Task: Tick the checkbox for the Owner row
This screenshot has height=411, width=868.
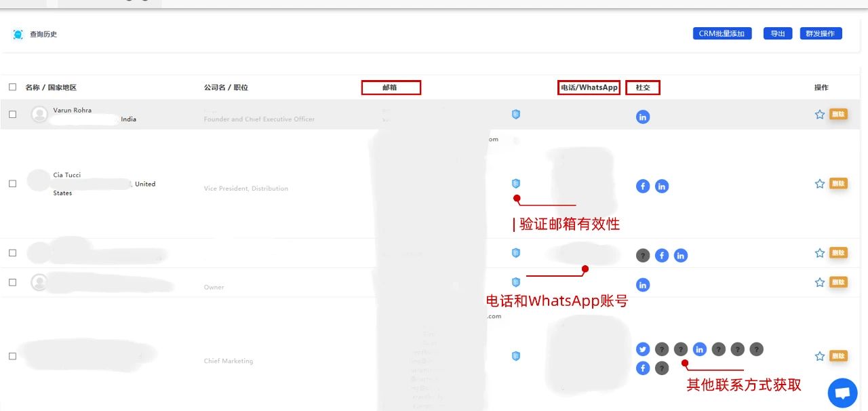Action: [12, 282]
